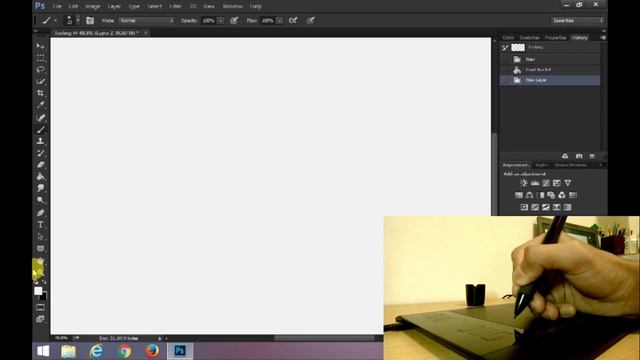Click the foreground color swatch
Viewport: 640px width, 360px height.
38,291
